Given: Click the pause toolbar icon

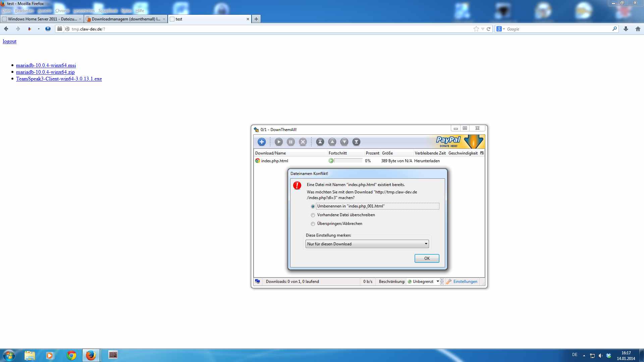Looking at the screenshot, I should pyautogui.click(x=291, y=142).
